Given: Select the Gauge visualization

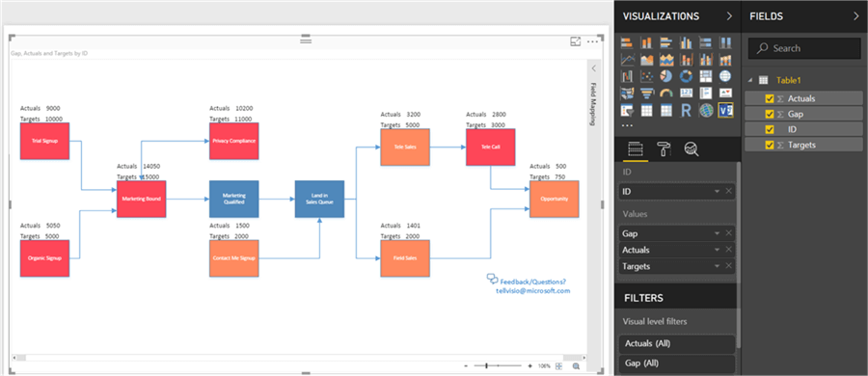Looking at the screenshot, I should [x=665, y=93].
